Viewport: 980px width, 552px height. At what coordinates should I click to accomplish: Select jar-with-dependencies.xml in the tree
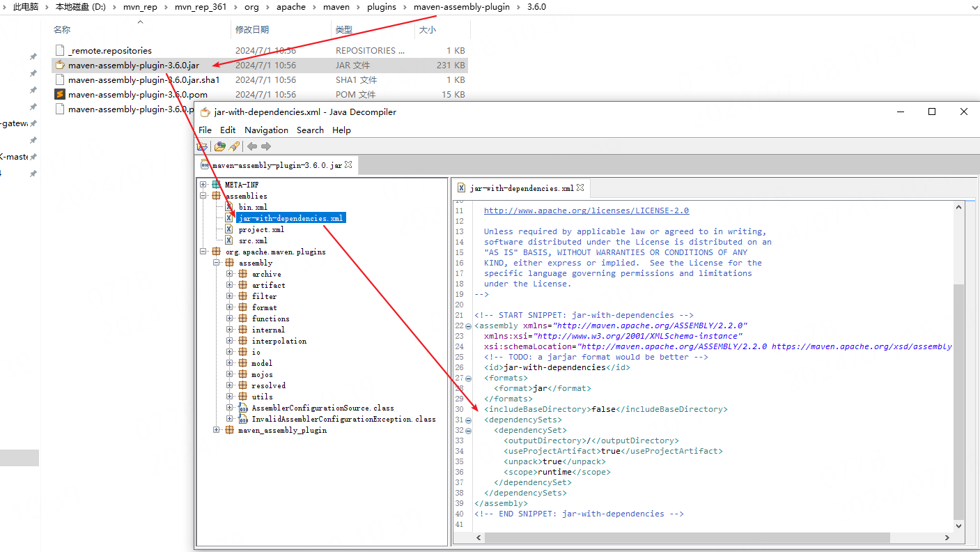290,218
